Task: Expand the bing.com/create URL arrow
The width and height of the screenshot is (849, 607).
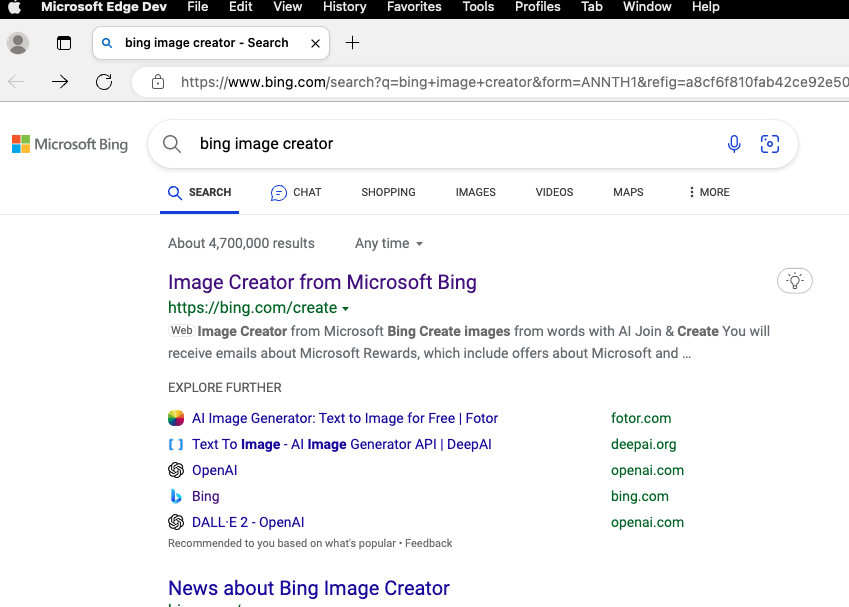Action: point(345,309)
